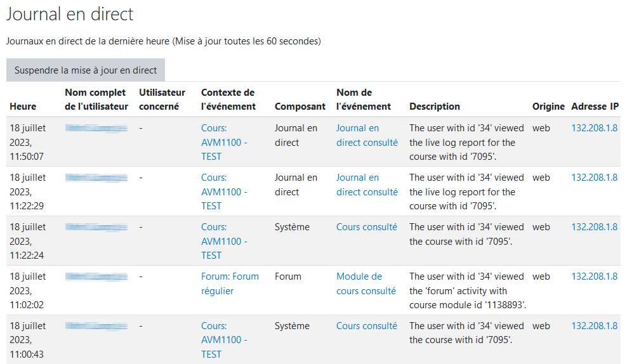Open IP address 132.208.1.8 in 11:22:24 row
Image resolution: width=627 pixels, height=364 pixels.
pos(594,227)
